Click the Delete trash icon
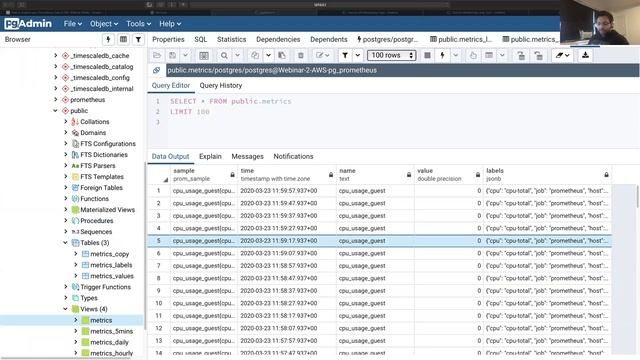Screen dimensions: 640x360 tap(301, 55)
